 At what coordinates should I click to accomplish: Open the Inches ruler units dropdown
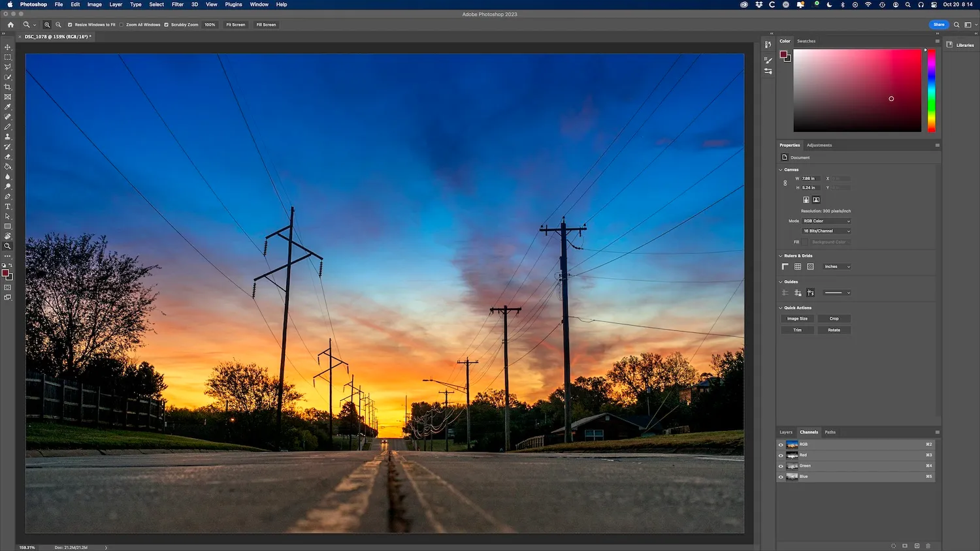tap(837, 266)
